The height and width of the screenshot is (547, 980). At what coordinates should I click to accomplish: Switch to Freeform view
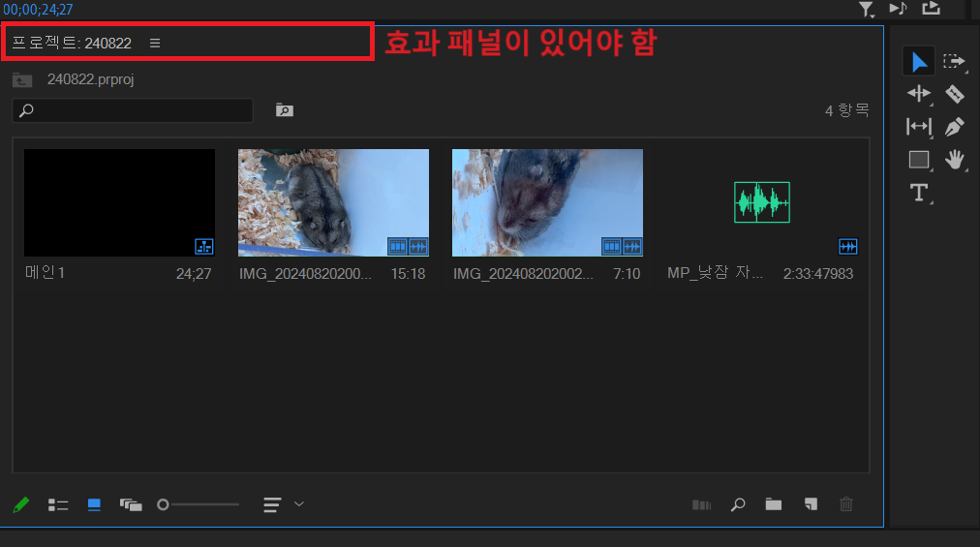(x=131, y=504)
